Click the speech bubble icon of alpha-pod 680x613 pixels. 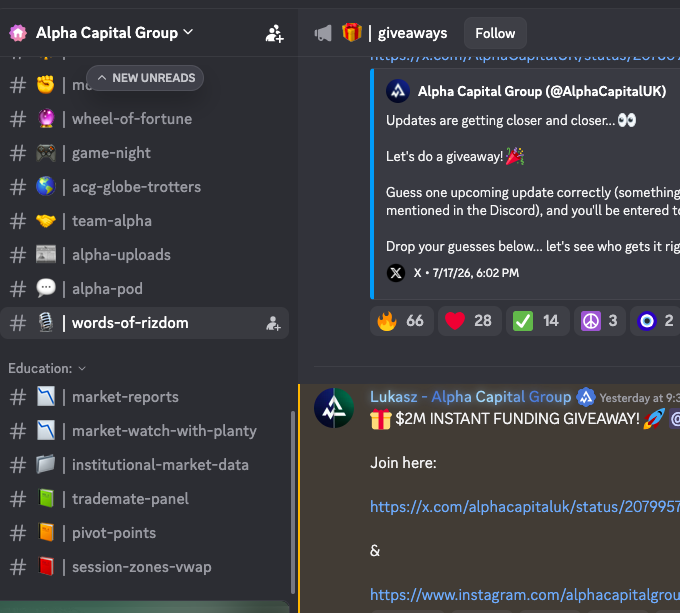point(46,288)
